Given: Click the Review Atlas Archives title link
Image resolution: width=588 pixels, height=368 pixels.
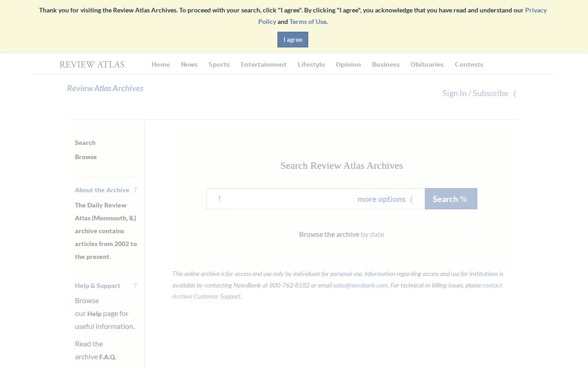Looking at the screenshot, I should [105, 88].
